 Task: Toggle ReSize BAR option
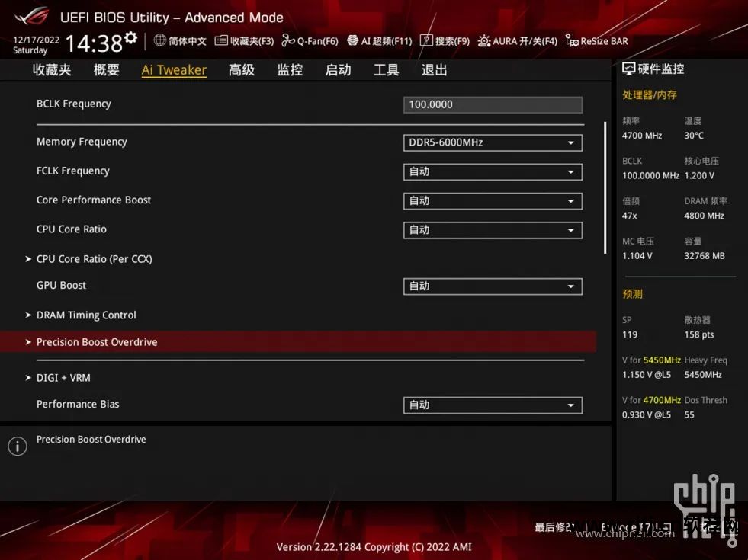pos(604,41)
